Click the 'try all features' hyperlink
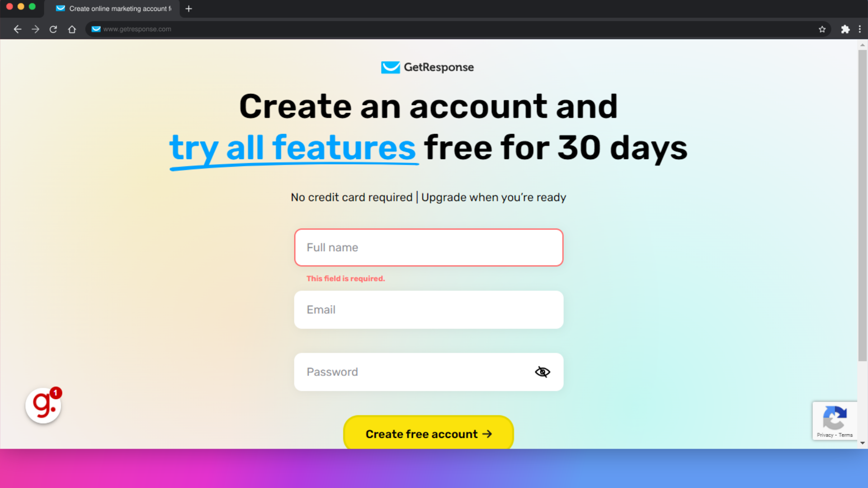This screenshot has height=488, width=868. [x=292, y=146]
